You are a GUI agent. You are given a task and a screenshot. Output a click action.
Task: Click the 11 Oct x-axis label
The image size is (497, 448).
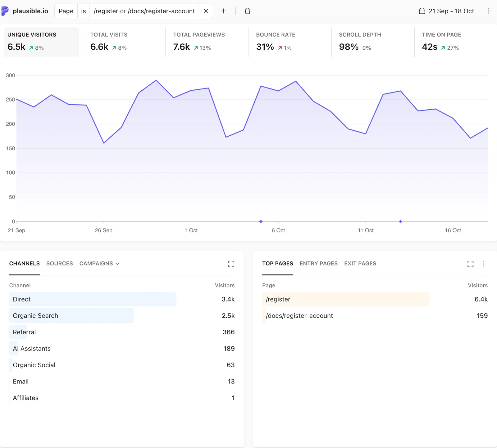coord(366,230)
